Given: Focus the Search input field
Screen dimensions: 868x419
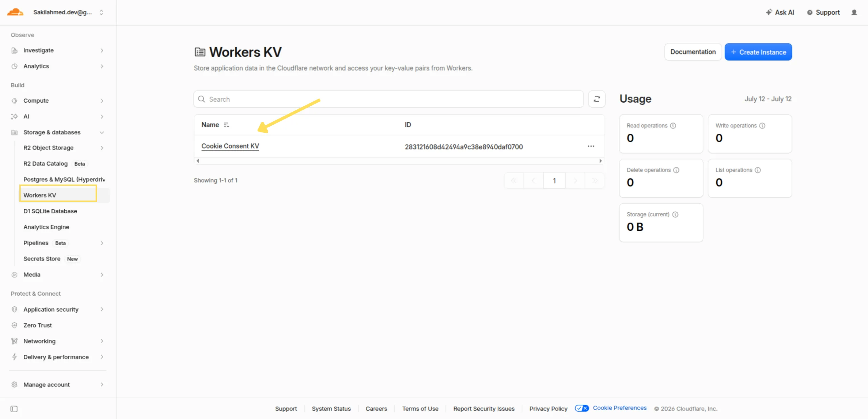Looking at the screenshot, I should click(x=388, y=99).
